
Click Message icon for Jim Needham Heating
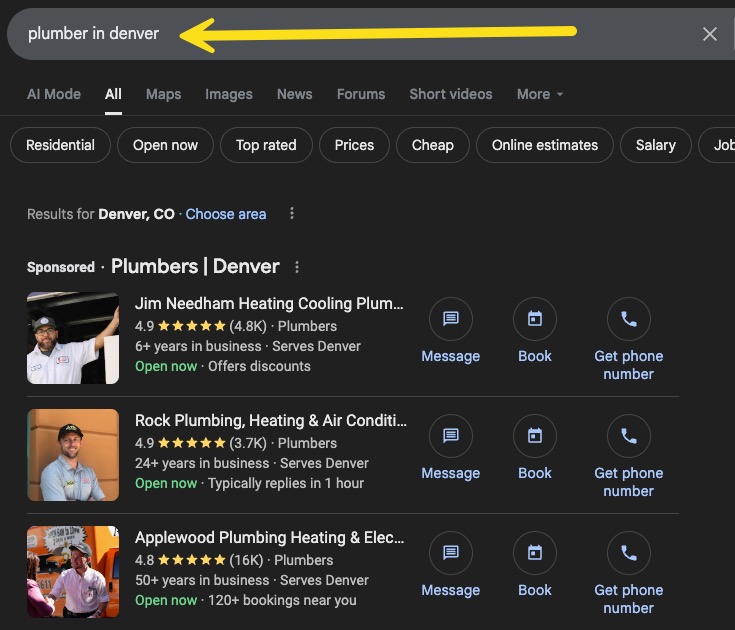point(450,319)
